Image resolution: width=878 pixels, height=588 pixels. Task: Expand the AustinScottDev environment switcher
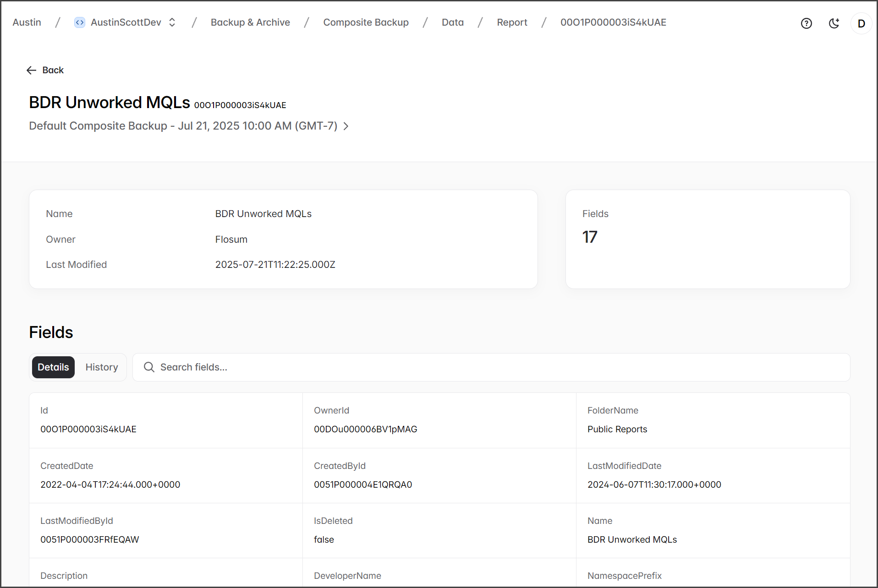tap(172, 22)
